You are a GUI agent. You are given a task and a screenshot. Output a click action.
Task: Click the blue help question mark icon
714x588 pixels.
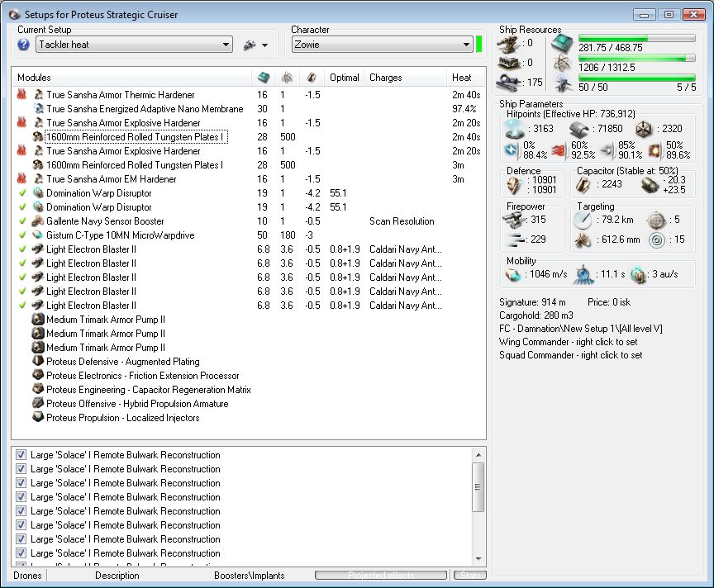coord(23,45)
